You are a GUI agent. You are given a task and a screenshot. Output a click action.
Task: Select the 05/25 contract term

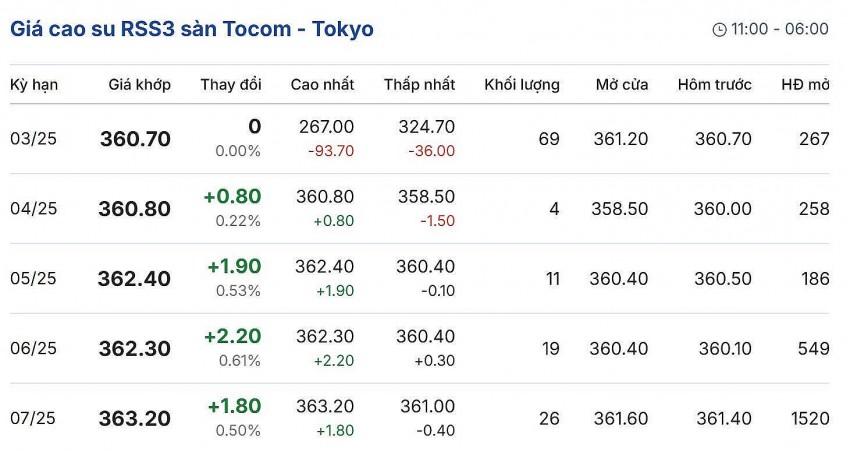coord(33,279)
